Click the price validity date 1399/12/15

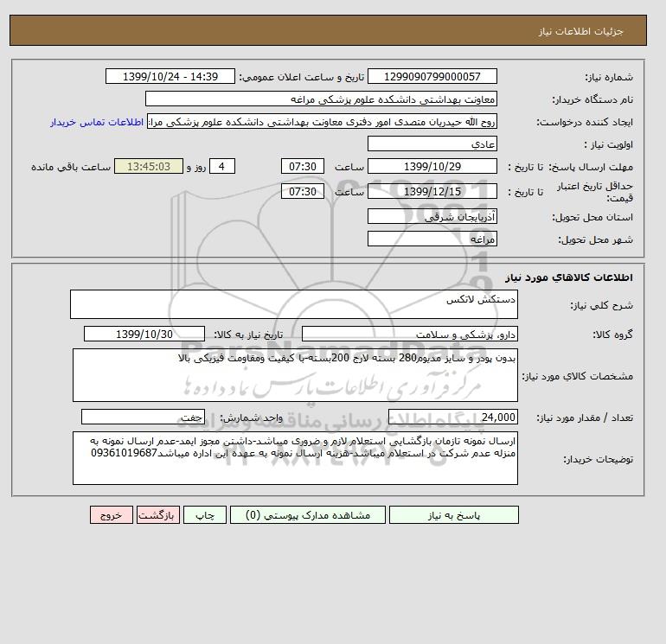(x=432, y=191)
